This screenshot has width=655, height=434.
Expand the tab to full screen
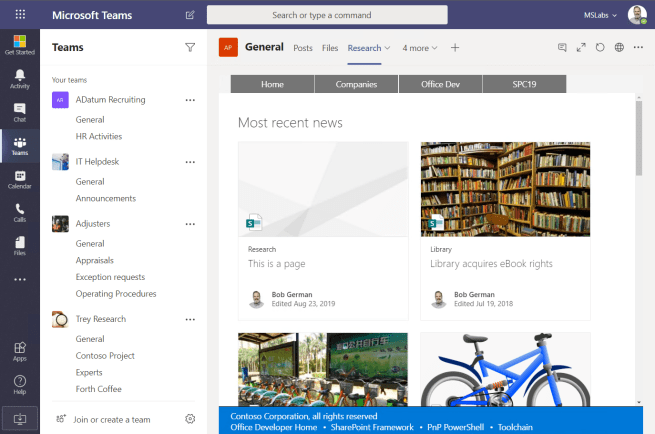pyautogui.click(x=581, y=47)
